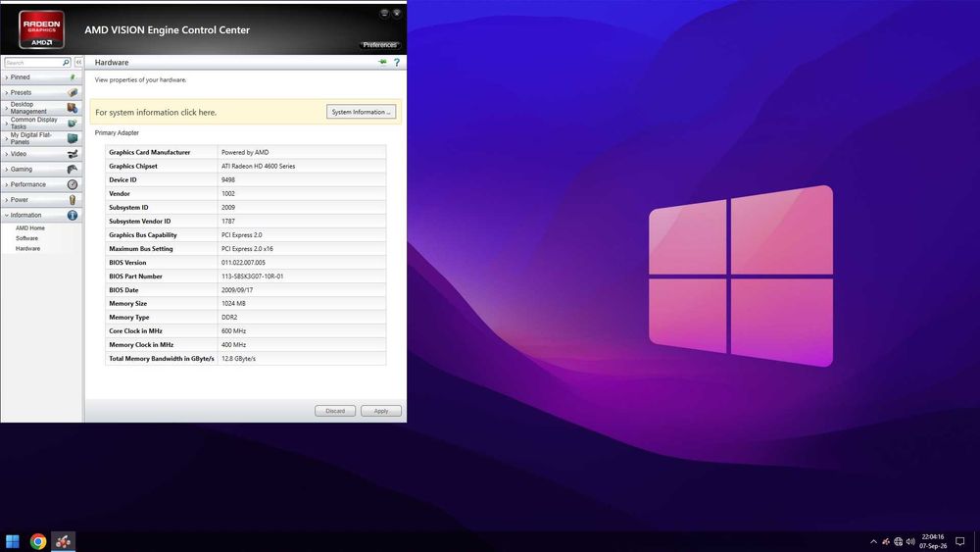Collapse the sidebar with double-arrow button

tap(78, 63)
